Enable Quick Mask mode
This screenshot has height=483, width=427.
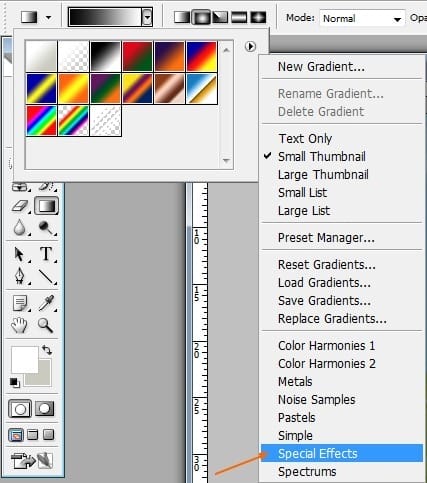click(x=45, y=408)
